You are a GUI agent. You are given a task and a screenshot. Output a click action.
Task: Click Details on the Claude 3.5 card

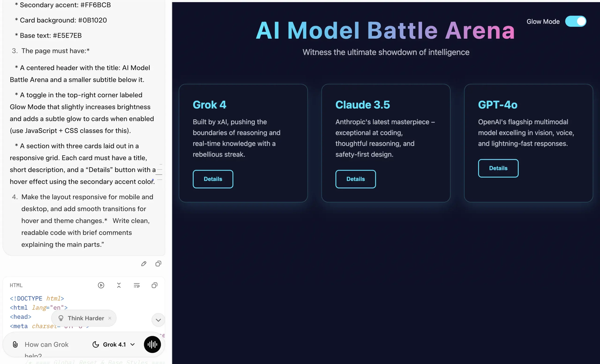[x=356, y=179]
